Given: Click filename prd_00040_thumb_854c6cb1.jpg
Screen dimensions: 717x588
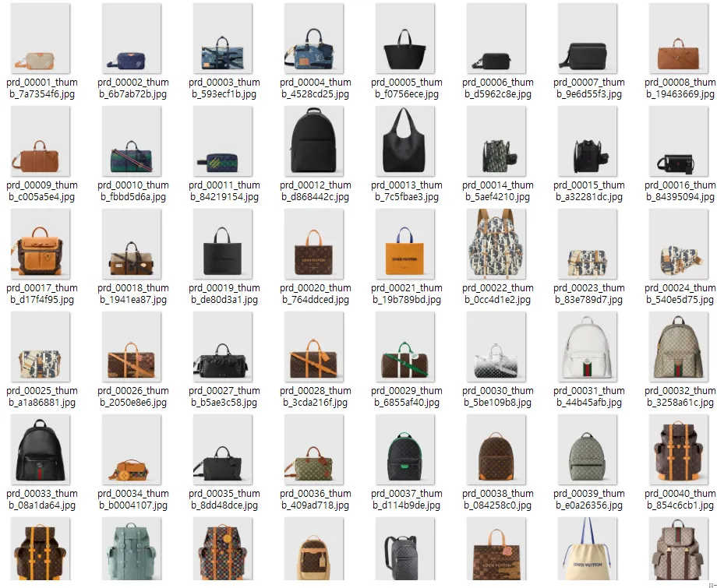Looking at the screenshot, I should click(x=680, y=499).
